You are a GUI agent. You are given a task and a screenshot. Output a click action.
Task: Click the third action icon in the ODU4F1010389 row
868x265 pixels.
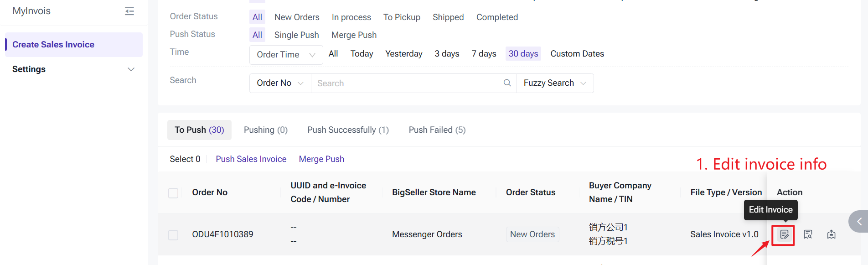(831, 234)
